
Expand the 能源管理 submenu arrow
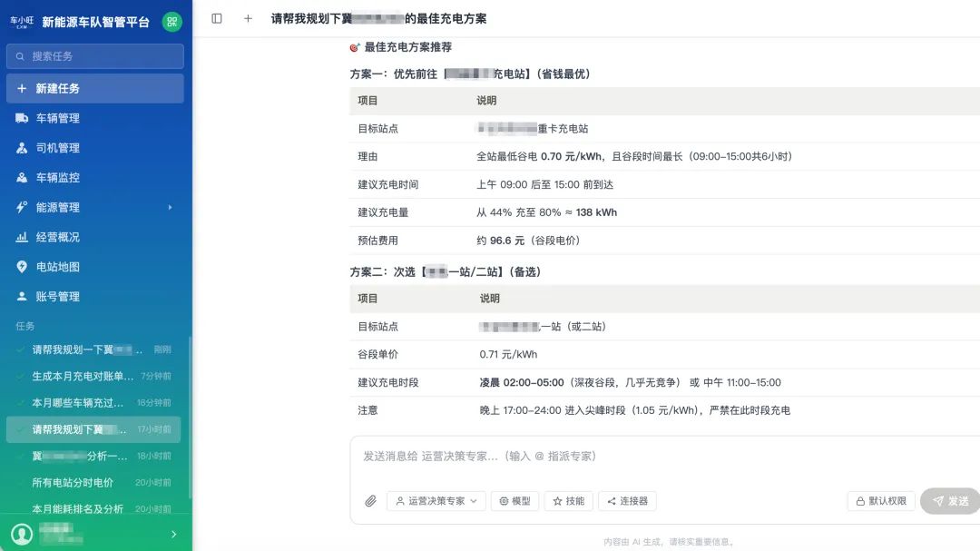coord(170,207)
